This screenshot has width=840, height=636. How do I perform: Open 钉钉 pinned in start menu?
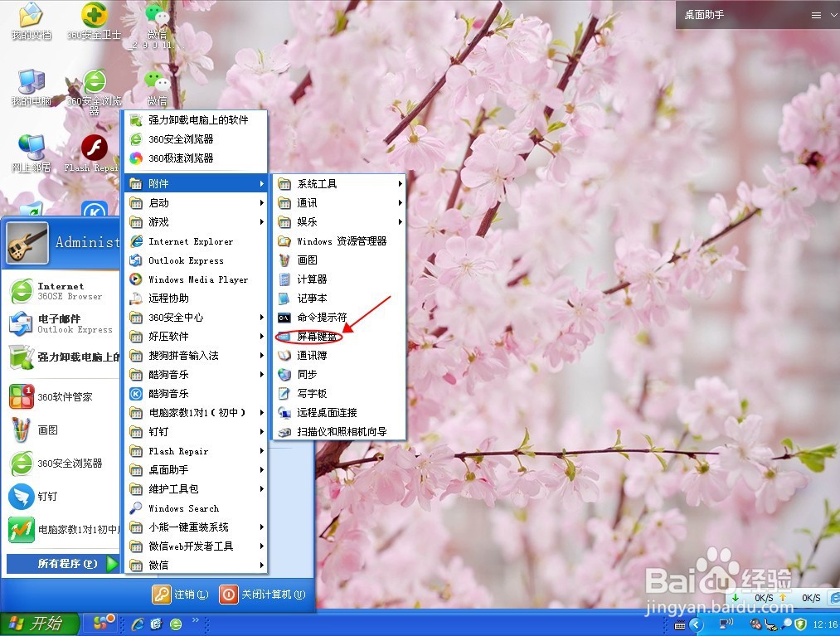tap(63, 496)
